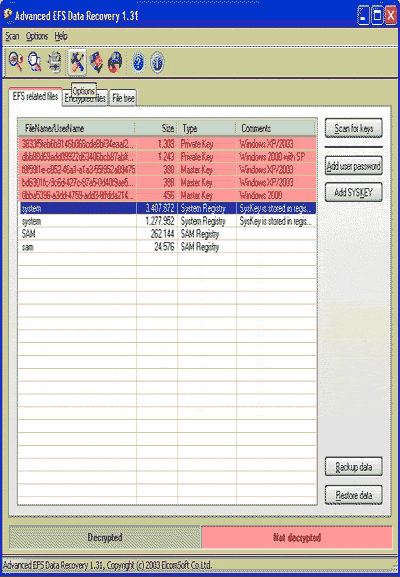Switch to the Encrypted files tab
400x577 pixels.
click(x=85, y=98)
